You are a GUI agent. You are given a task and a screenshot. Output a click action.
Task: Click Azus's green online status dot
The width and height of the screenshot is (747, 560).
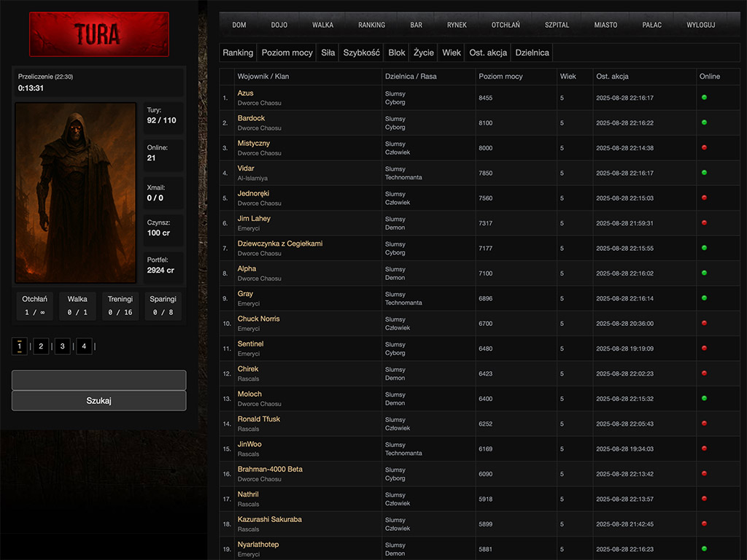pos(704,98)
